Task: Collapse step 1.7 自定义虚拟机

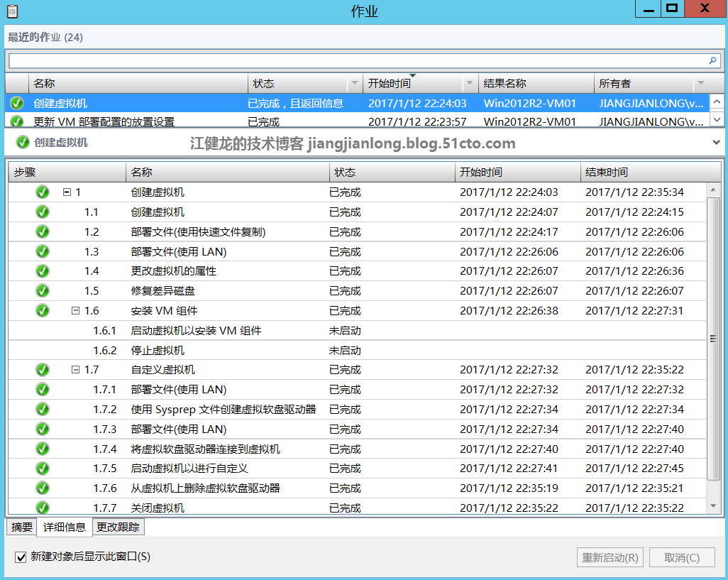Action: (75, 370)
